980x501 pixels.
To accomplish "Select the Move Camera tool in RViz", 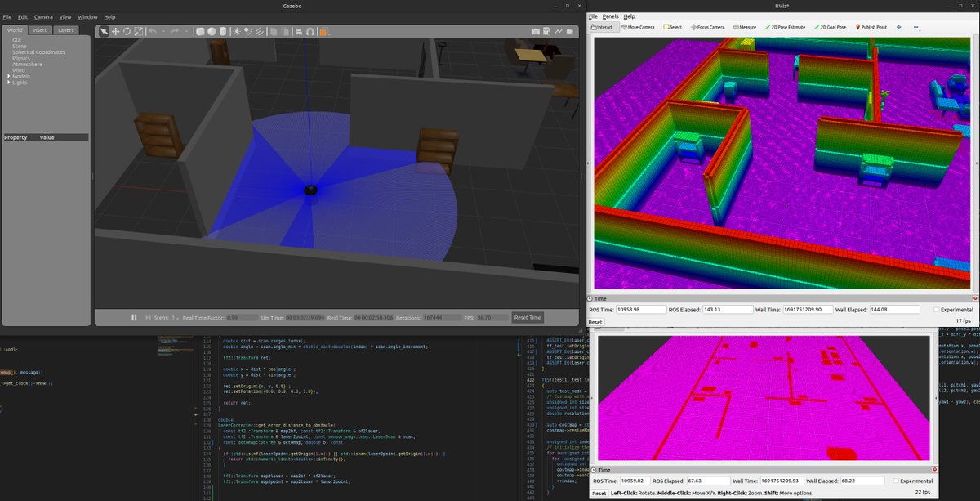I will (x=637, y=27).
